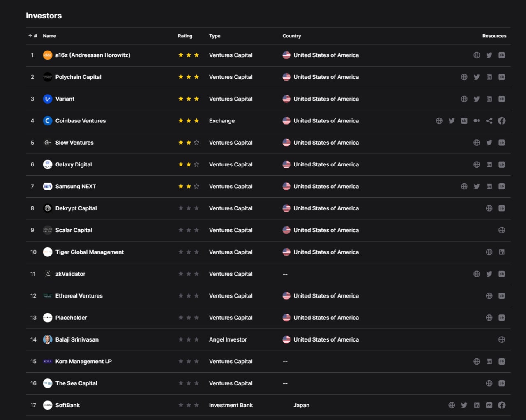The height and width of the screenshot is (420, 526).
Task: Open Placeholder website globe icon
Action: tap(489, 318)
